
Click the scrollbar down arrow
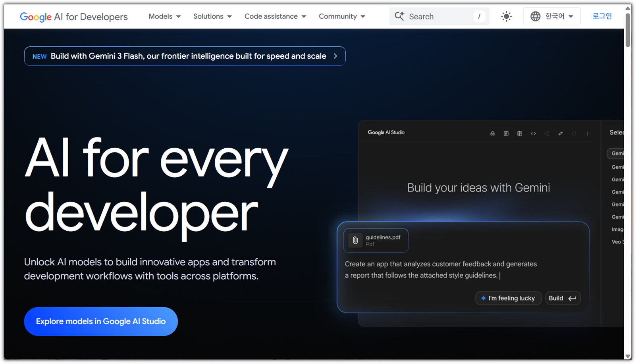[628, 356]
